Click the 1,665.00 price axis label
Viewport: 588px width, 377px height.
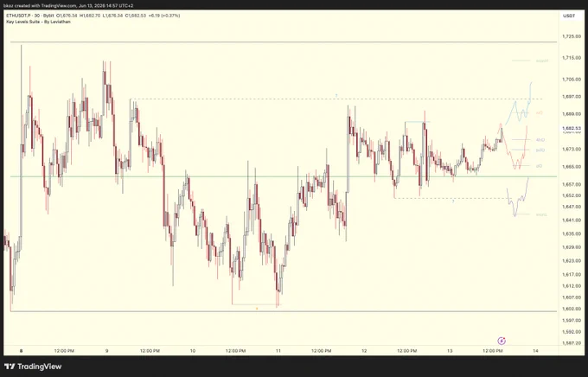click(572, 166)
